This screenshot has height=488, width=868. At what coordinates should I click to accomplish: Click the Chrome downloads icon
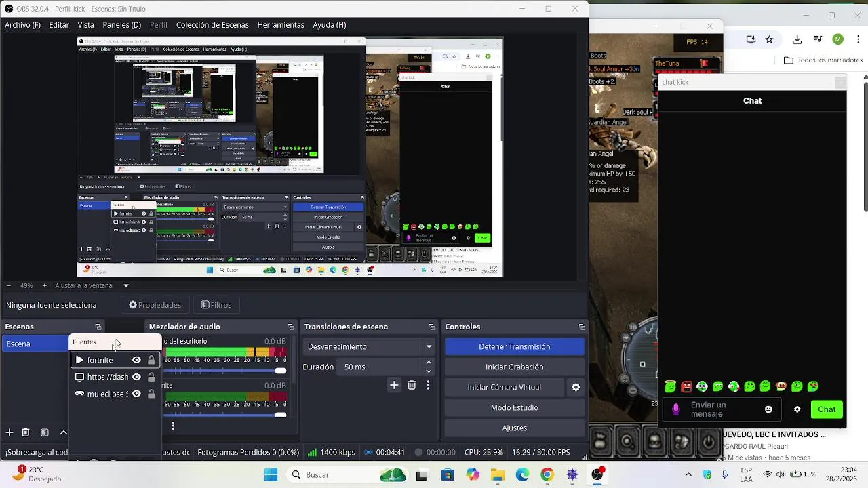click(x=797, y=39)
